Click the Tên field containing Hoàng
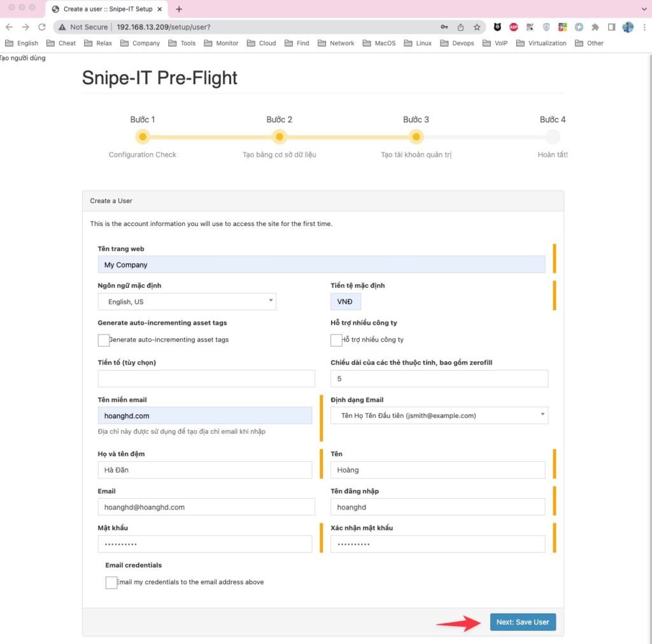 (438, 469)
